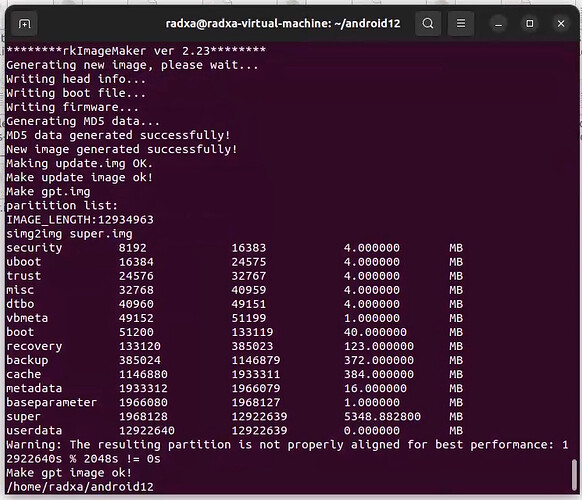Click the 5348.882800 size value
582x500 pixels.
(382, 416)
